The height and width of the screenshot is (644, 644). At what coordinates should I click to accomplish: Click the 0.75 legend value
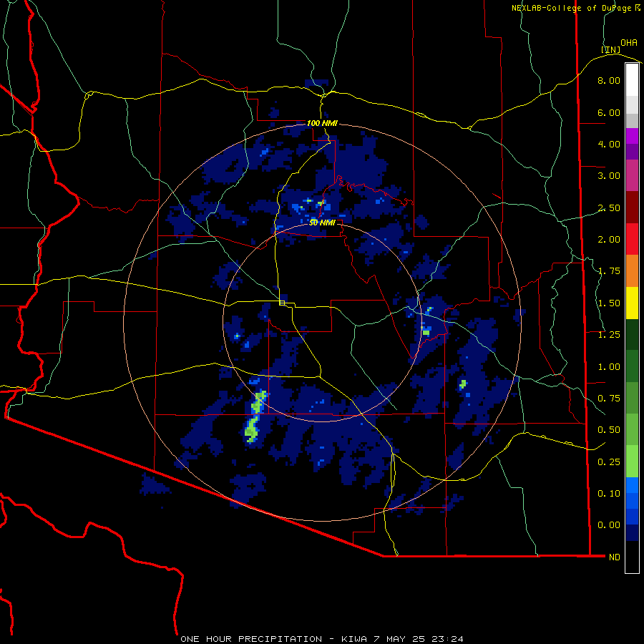[x=609, y=399]
